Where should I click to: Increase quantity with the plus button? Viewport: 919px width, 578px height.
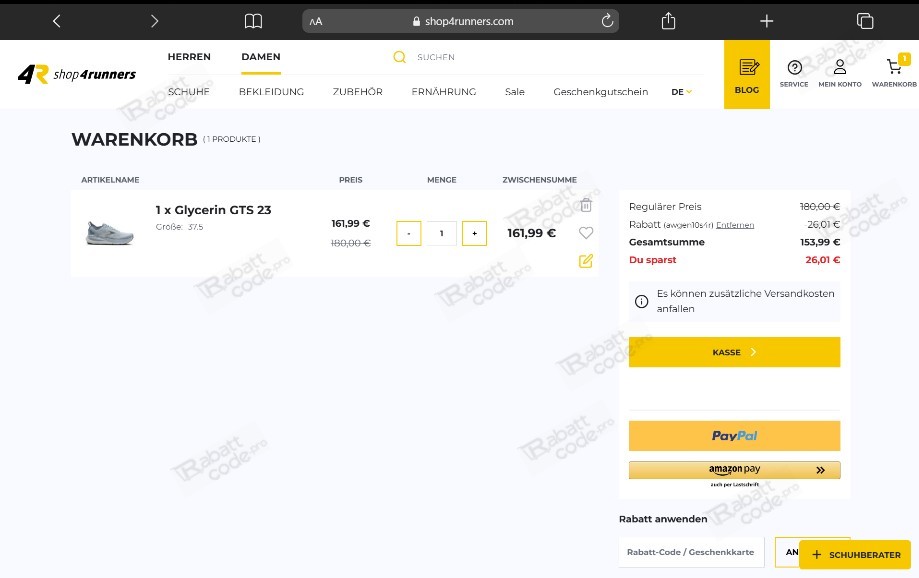point(474,233)
